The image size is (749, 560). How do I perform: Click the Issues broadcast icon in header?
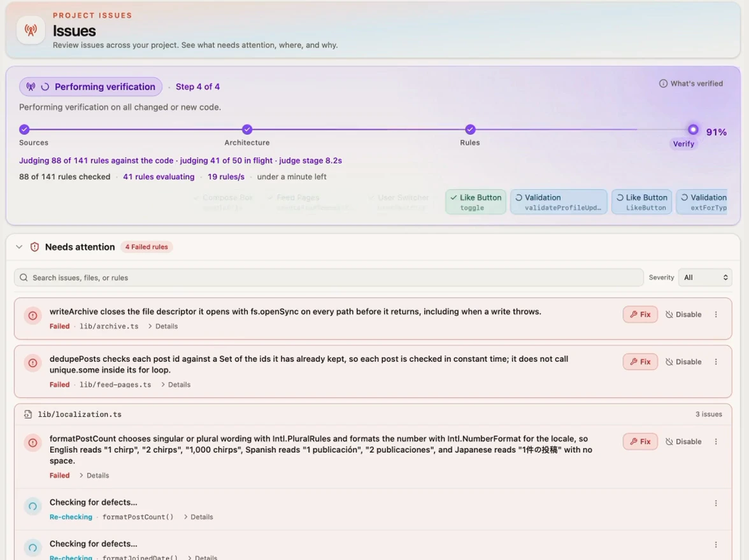(x=31, y=30)
